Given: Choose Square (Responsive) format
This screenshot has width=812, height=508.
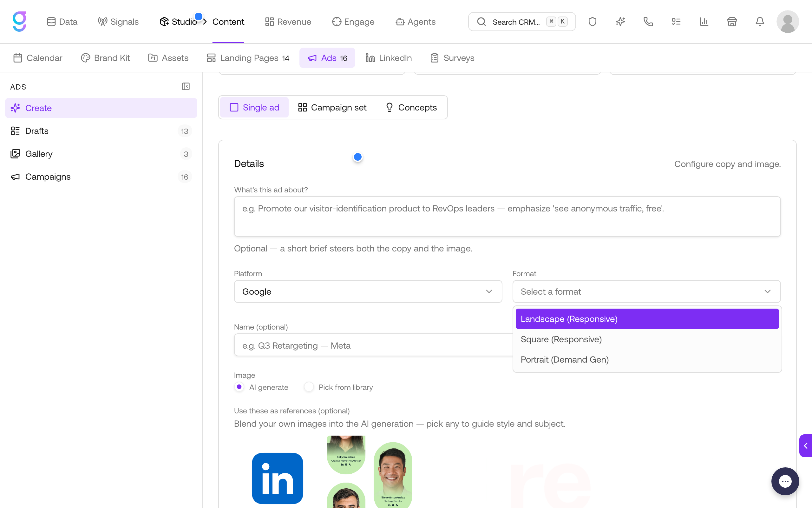Looking at the screenshot, I should 647,339.
